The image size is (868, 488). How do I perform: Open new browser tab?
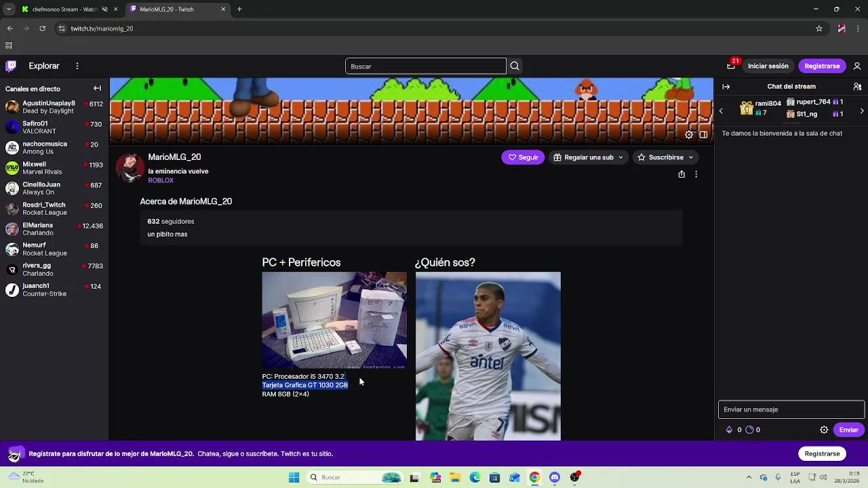point(239,9)
